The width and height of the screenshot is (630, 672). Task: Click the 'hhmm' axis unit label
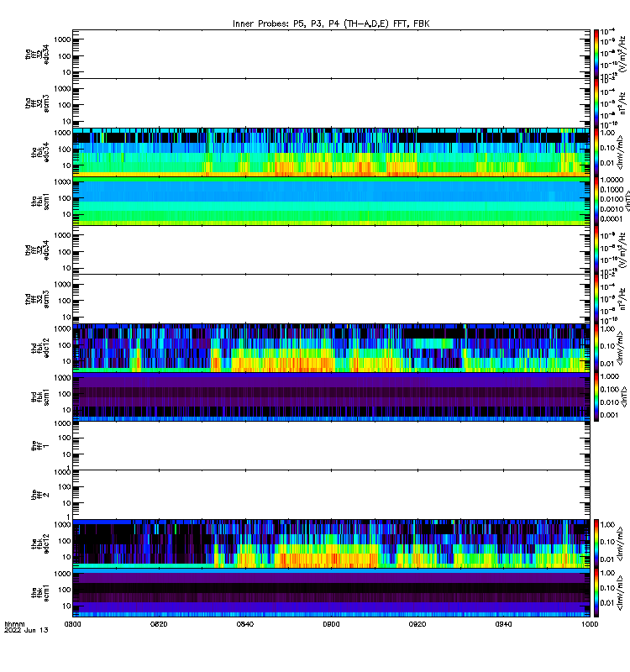[14, 624]
